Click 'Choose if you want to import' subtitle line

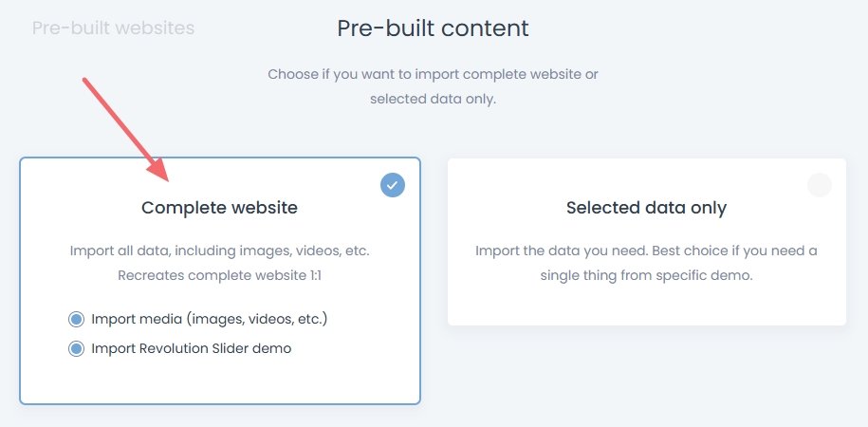tap(433, 74)
